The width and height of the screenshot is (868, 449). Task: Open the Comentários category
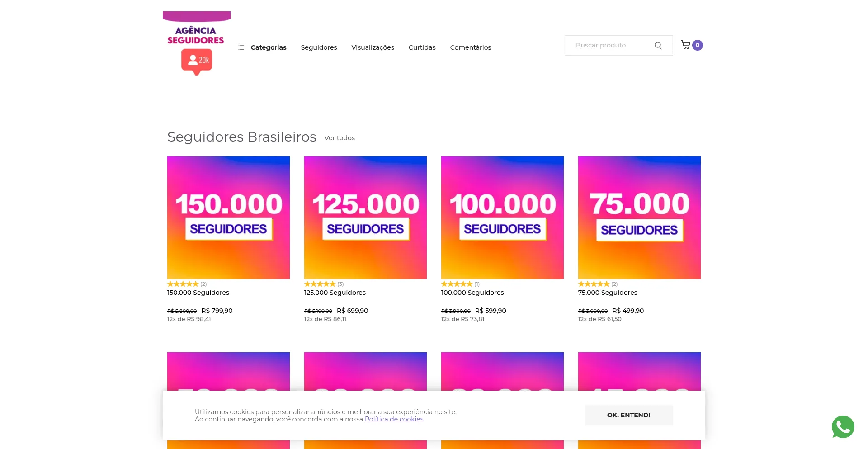coord(470,47)
